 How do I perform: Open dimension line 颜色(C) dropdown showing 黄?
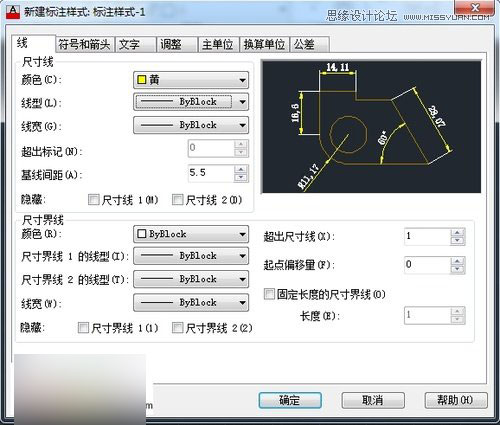[191, 80]
